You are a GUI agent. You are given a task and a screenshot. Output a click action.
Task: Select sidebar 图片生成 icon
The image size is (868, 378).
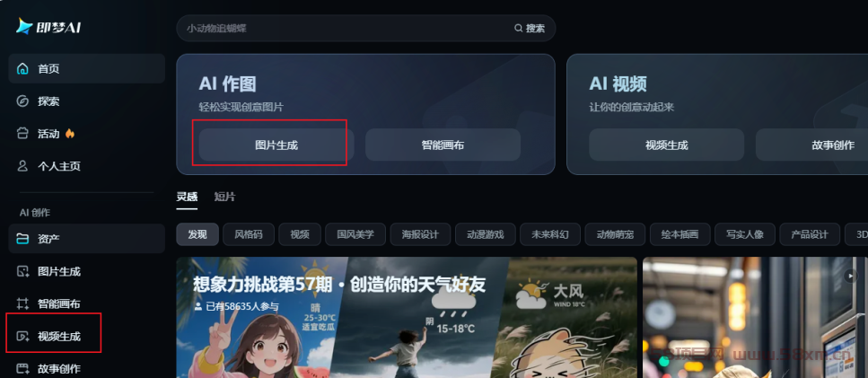click(22, 271)
